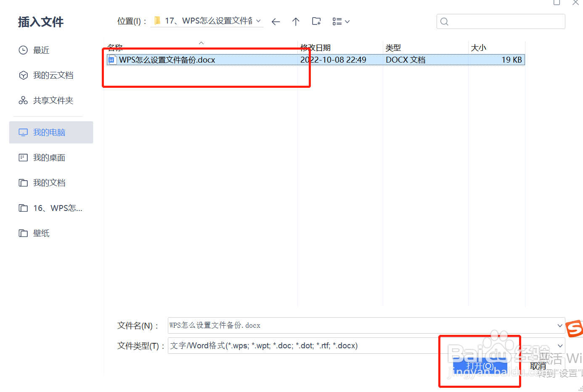Open the 文件类型 combo box
583x392 pixels.
(366, 345)
